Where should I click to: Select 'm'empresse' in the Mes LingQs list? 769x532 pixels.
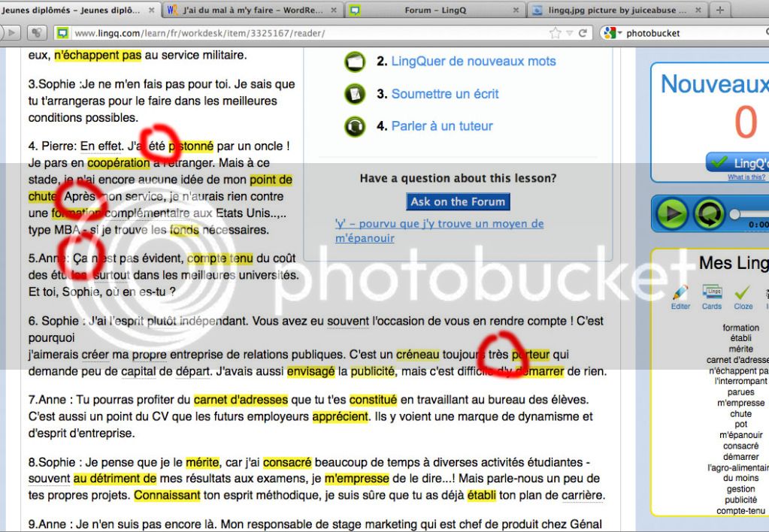[740, 403]
